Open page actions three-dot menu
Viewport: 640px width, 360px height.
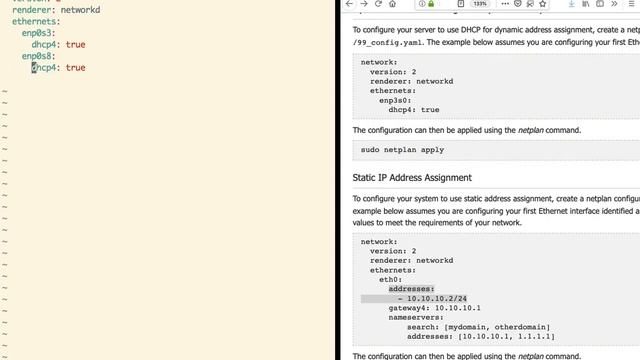coord(505,4)
